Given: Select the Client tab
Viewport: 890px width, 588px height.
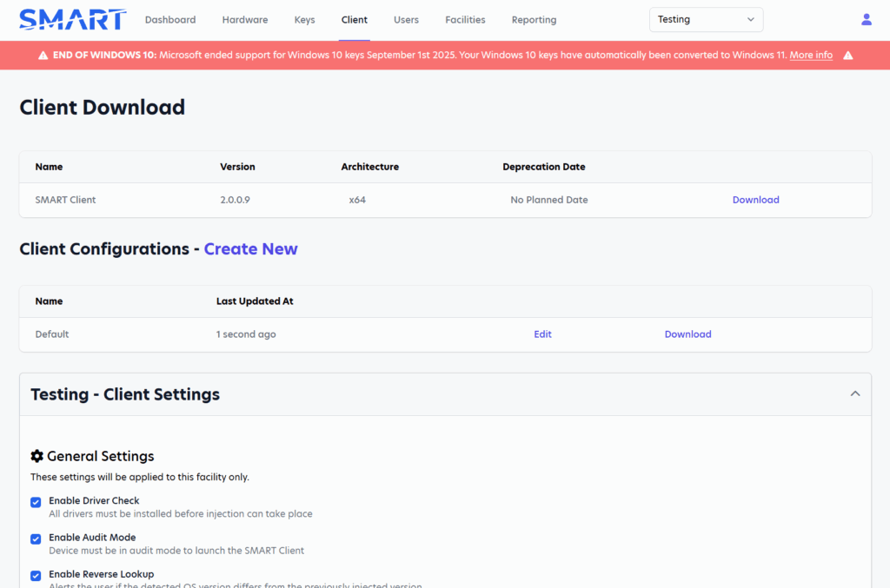Looking at the screenshot, I should [355, 20].
